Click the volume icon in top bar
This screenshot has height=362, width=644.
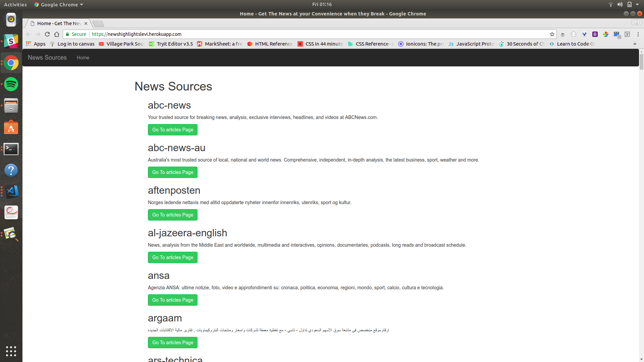(x=620, y=4)
